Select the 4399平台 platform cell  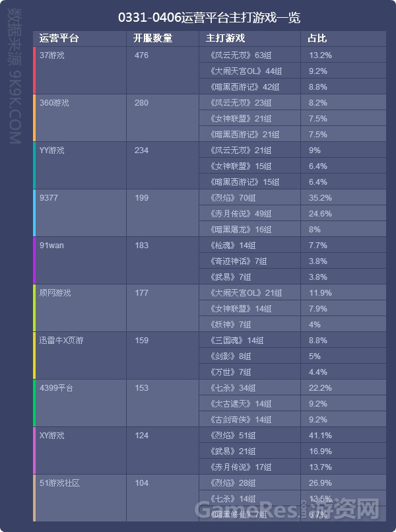(x=81, y=403)
